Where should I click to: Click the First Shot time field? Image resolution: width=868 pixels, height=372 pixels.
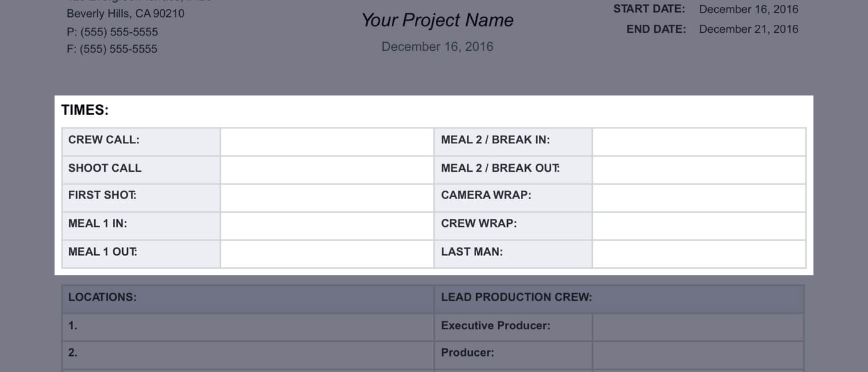click(327, 198)
